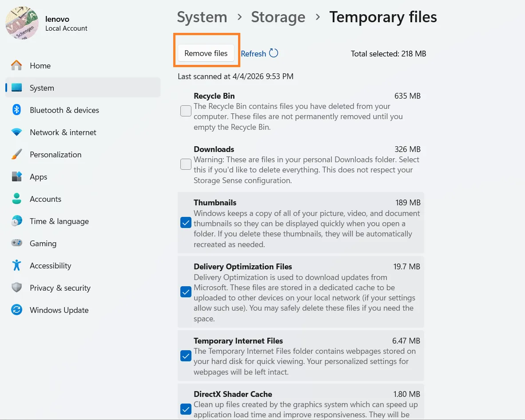The width and height of the screenshot is (525, 420).
Task: Uncheck Temporary Internet Files
Action: (x=186, y=356)
